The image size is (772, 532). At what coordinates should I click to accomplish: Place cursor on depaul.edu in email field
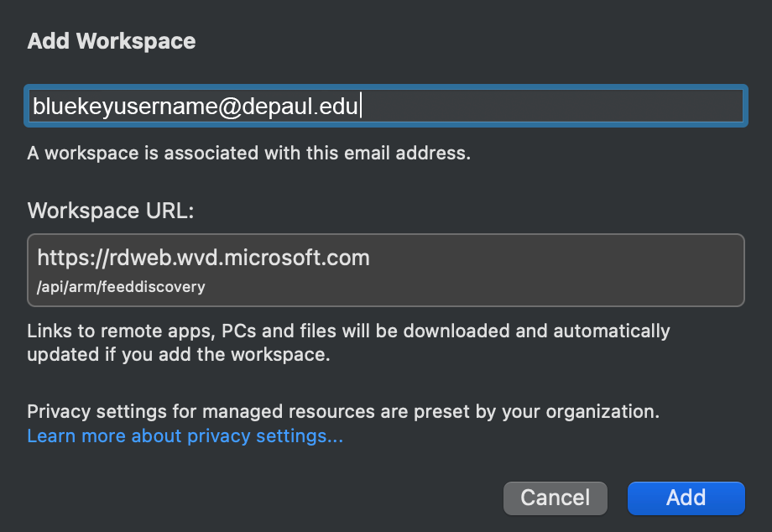(300, 107)
